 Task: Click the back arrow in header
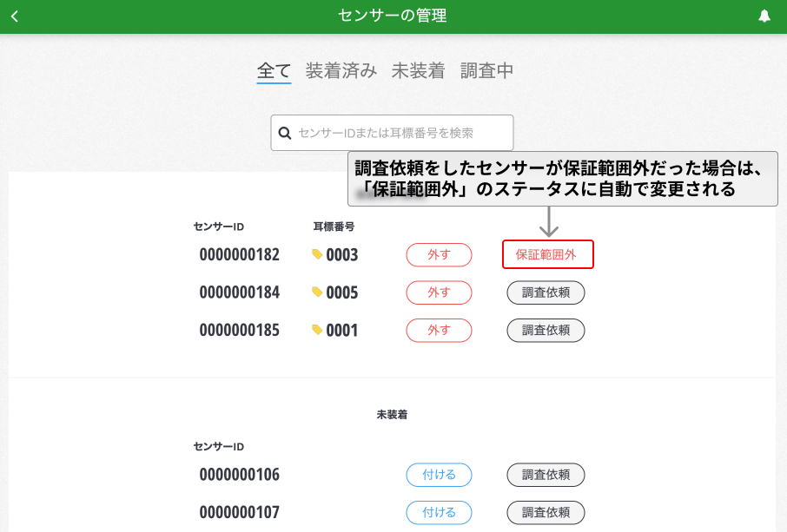click(15, 16)
